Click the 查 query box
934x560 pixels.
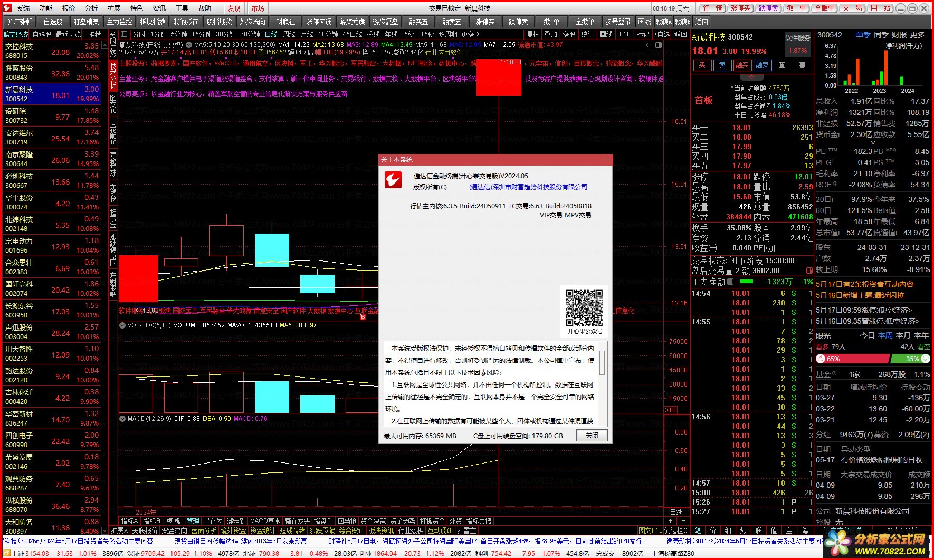[x=782, y=65]
